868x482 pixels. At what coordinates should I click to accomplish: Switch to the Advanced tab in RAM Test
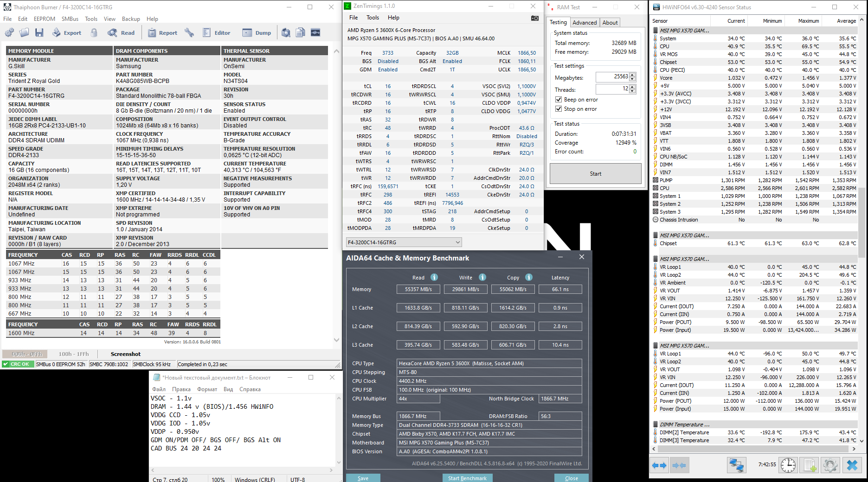(585, 23)
